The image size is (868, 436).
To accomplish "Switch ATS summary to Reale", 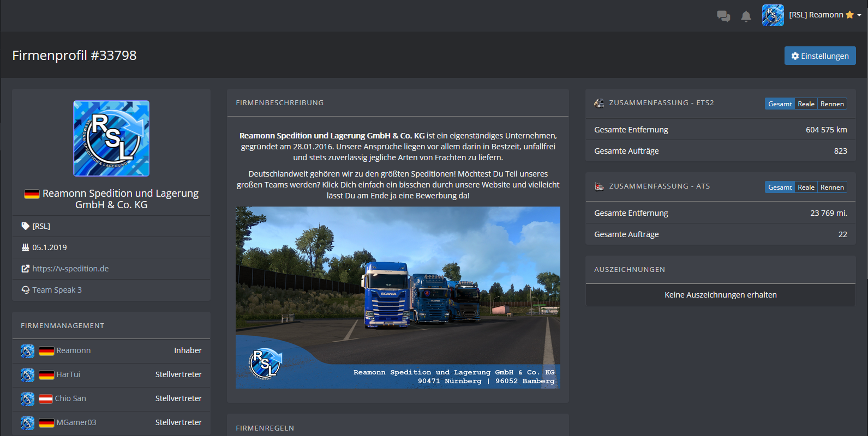I will 806,187.
